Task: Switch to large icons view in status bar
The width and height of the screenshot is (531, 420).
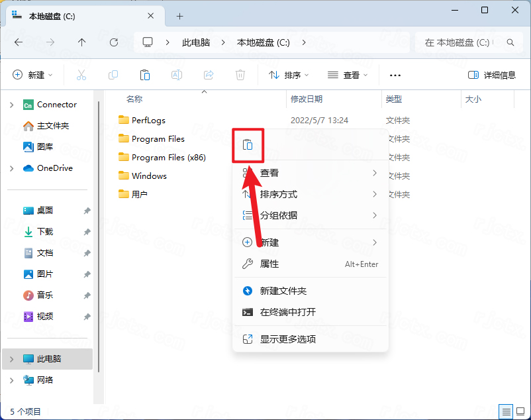Action: click(519, 411)
